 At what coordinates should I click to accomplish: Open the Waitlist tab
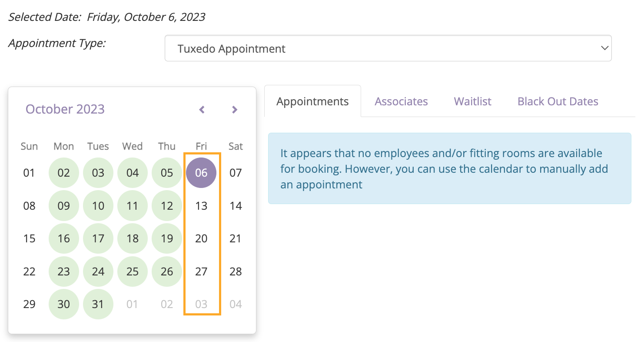[x=472, y=101]
